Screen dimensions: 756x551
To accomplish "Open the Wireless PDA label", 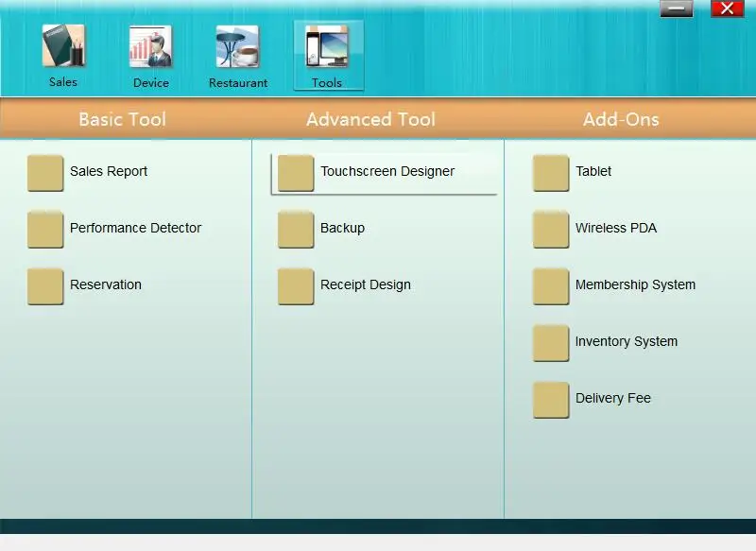I will [616, 228].
